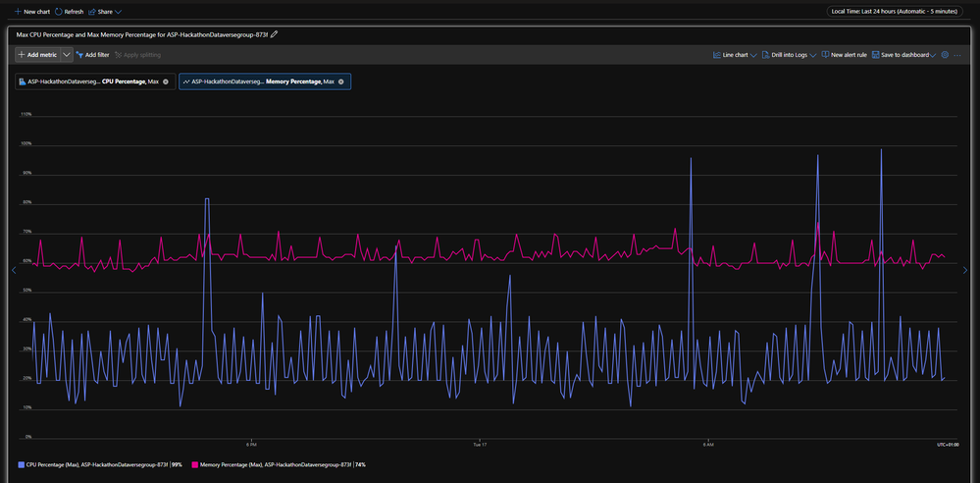Expand the Add metric dropdown arrow
This screenshot has height=483, width=980.
pos(66,55)
